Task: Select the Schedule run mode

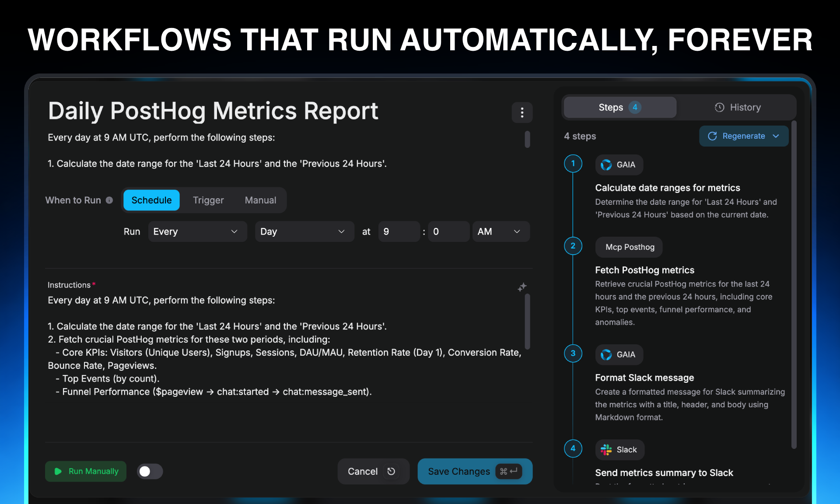Action: coord(151,200)
